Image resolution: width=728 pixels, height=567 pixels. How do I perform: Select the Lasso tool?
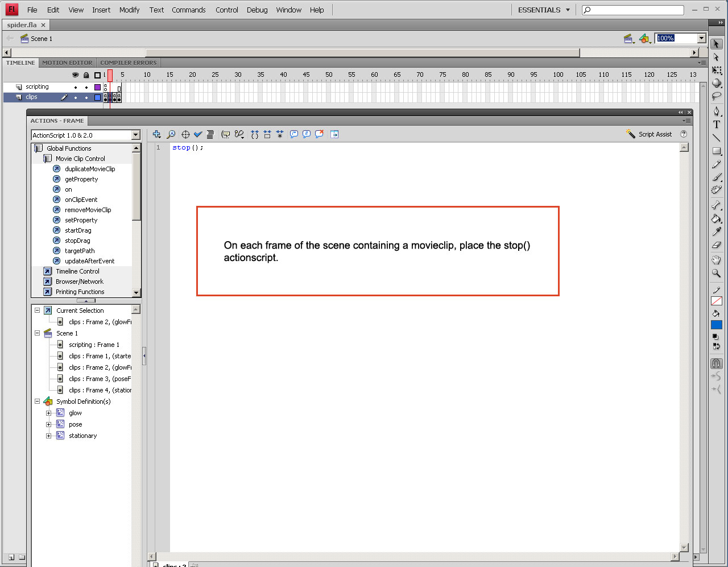[717, 96]
